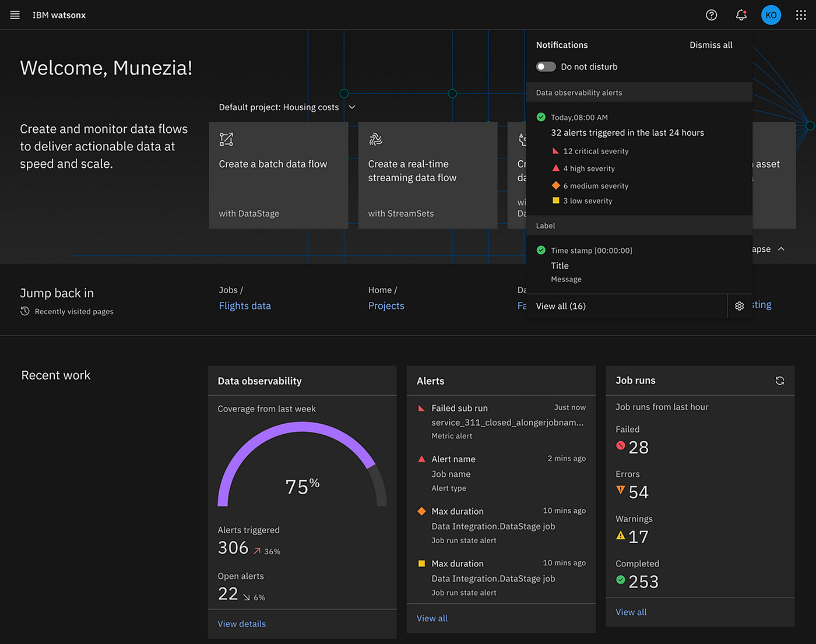The image size is (816, 644).
Task: Open the hamburger navigation menu
Action: click(x=15, y=15)
